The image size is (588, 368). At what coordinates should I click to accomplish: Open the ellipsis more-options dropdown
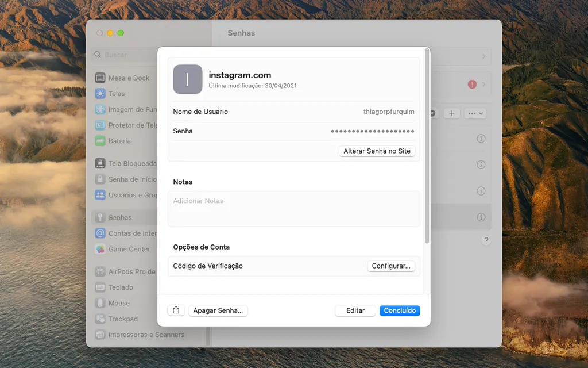475,113
